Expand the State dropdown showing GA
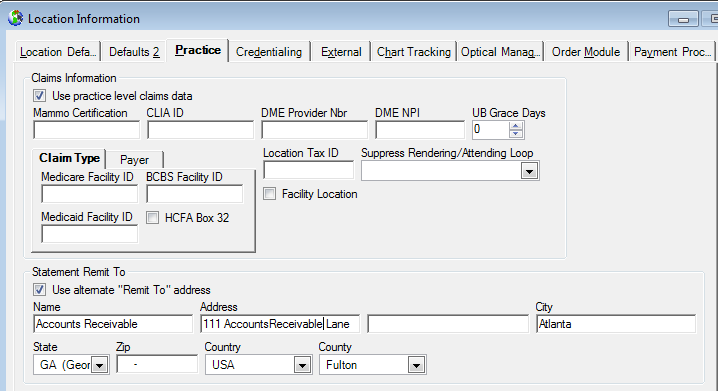 point(99,365)
